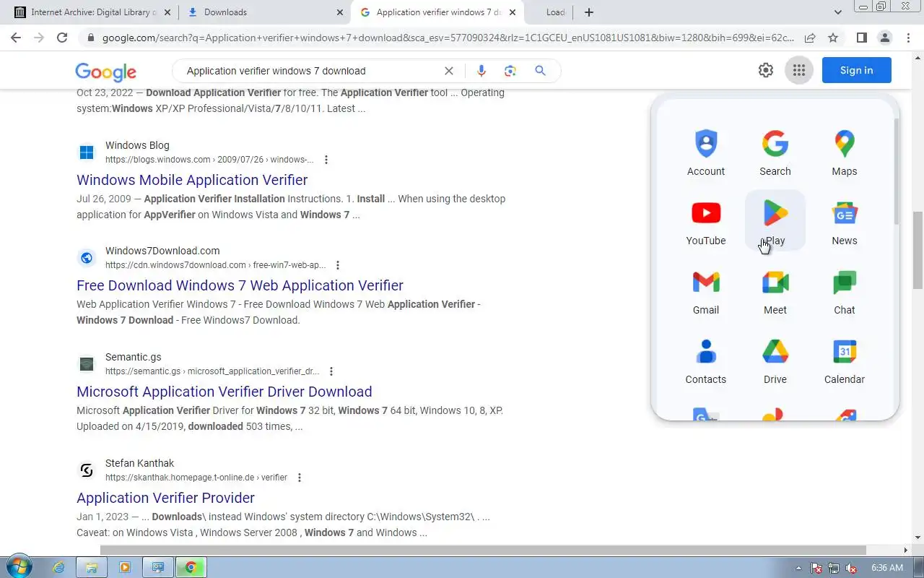Screen dimensions: 924x578
Task: Open Chrome three-dot menu
Action: tap(907, 38)
